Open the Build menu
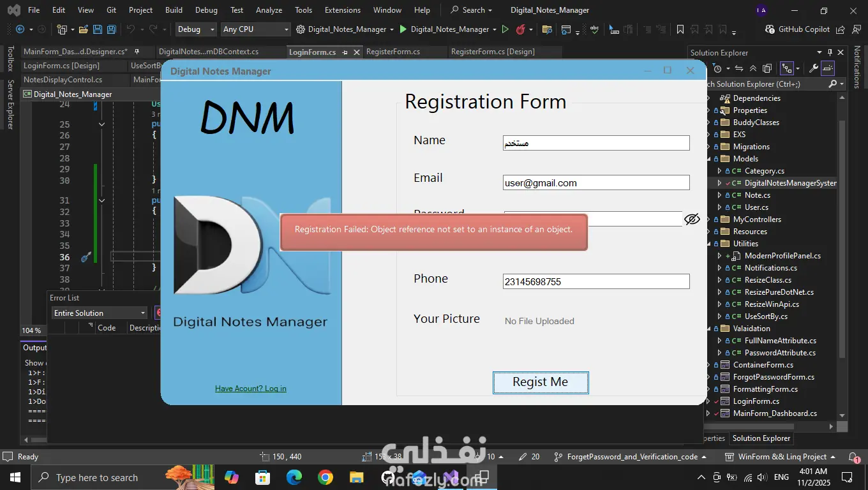Viewport: 868px width, 490px height. 174,10
